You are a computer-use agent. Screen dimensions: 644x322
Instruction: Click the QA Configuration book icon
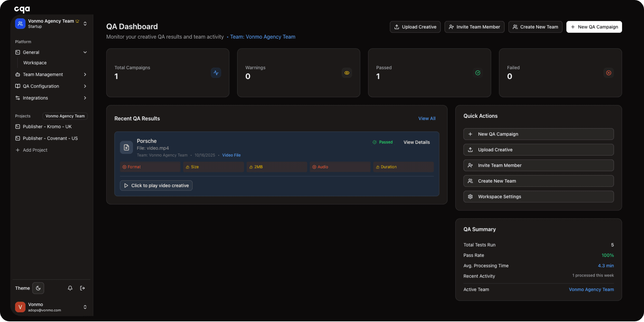(18, 86)
